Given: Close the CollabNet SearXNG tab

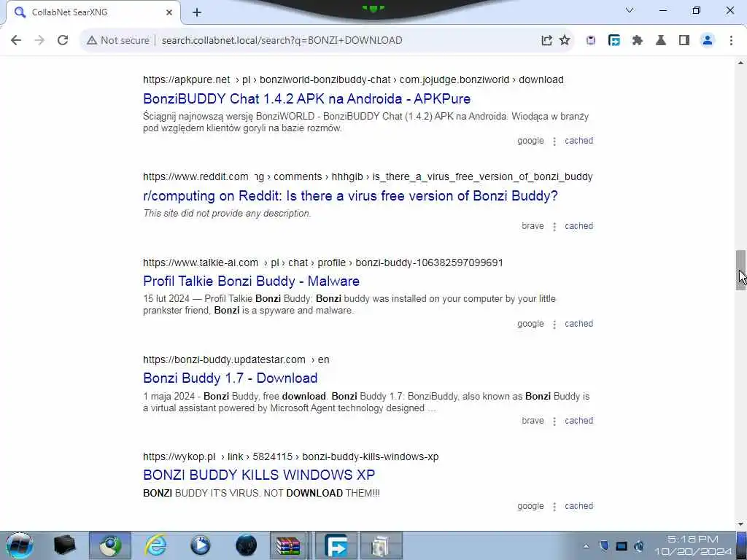Looking at the screenshot, I should click(169, 12).
